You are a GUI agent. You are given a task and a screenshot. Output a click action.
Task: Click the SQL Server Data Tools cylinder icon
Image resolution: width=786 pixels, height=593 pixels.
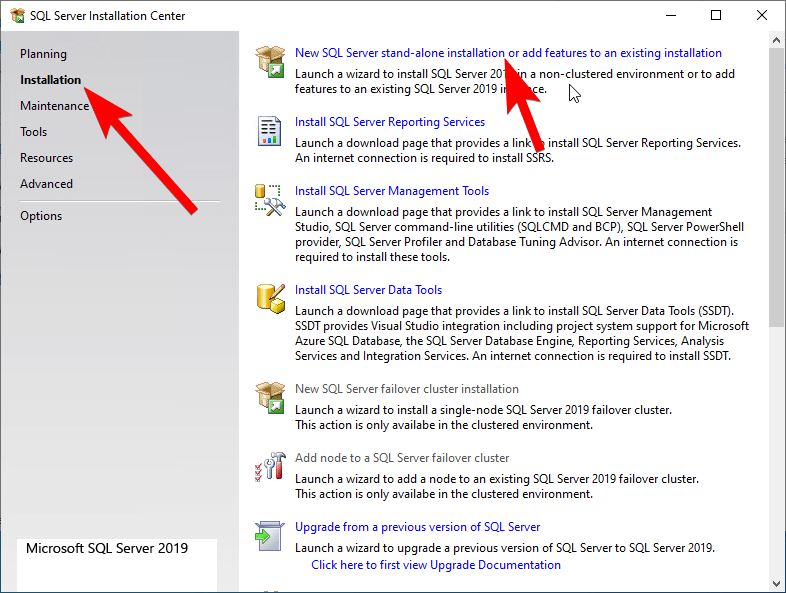click(271, 299)
